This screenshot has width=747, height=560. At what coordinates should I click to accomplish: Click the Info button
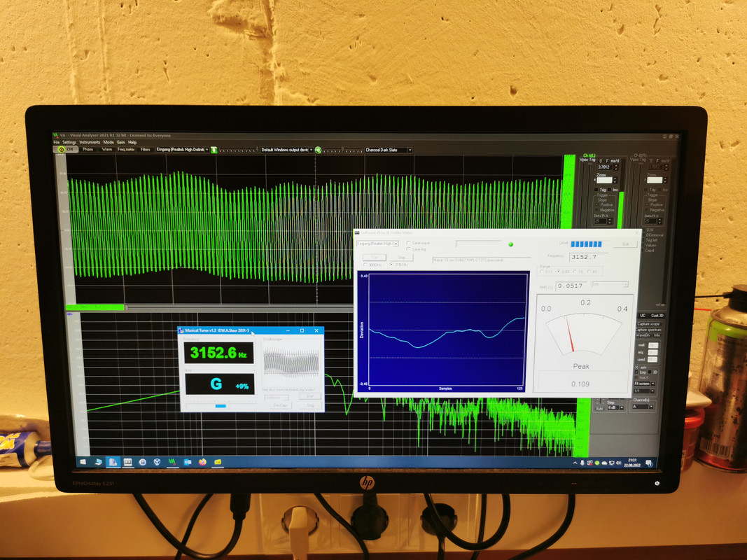pos(657,335)
